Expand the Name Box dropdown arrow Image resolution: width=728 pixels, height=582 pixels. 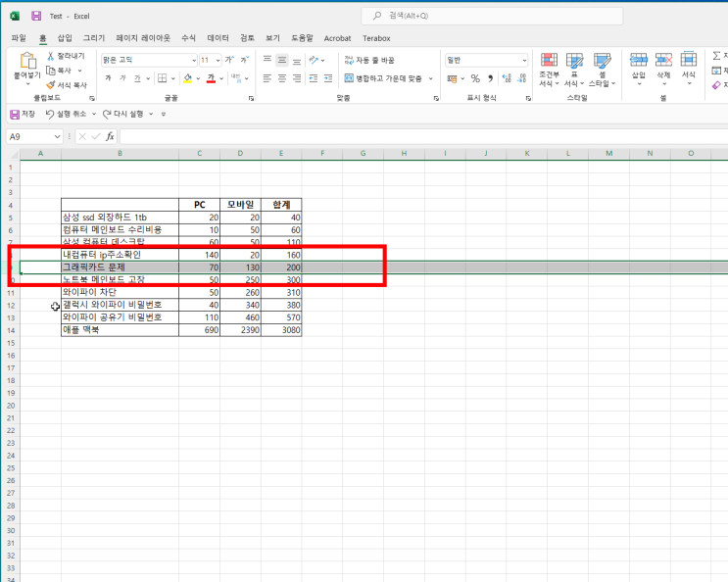click(x=57, y=136)
